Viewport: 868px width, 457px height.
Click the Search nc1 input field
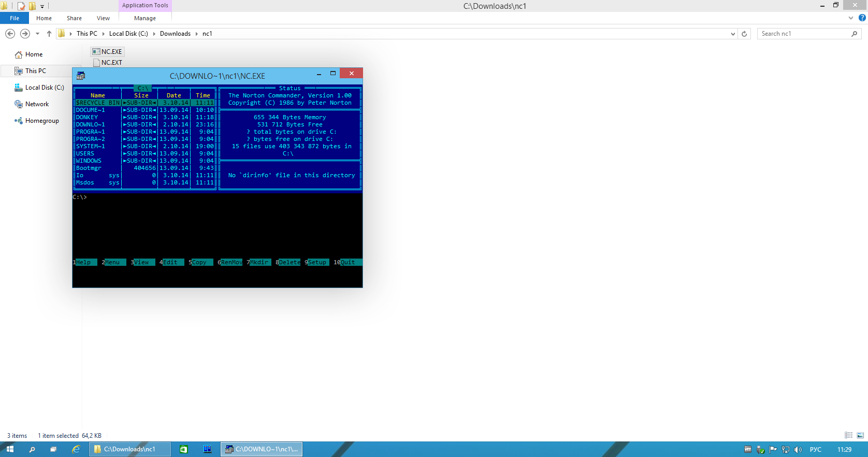coord(803,34)
